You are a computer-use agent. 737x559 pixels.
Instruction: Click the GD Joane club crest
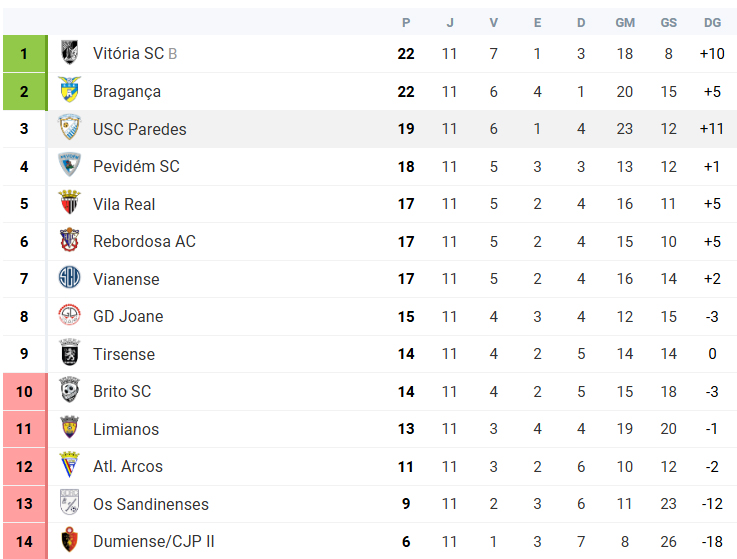point(70,315)
